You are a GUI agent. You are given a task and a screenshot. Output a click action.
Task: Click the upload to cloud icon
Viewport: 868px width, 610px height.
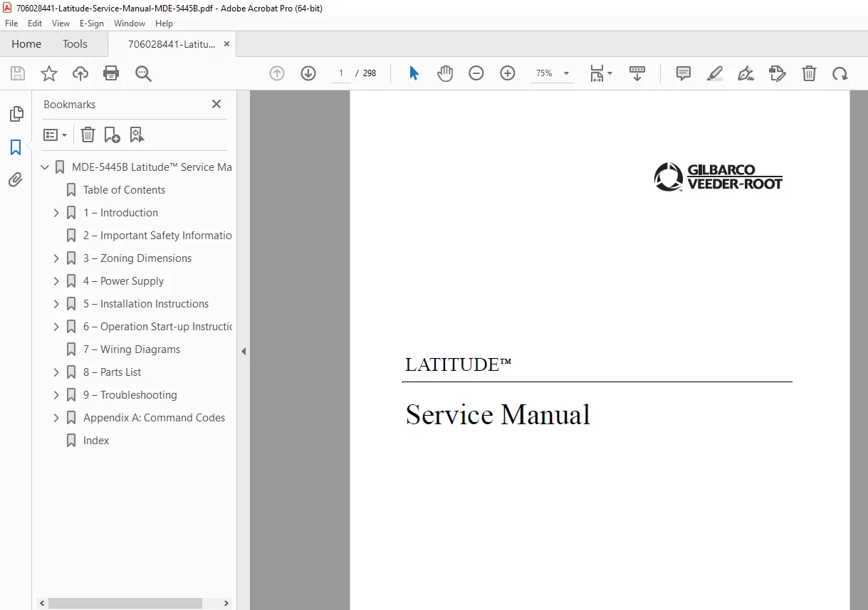pyautogui.click(x=80, y=73)
